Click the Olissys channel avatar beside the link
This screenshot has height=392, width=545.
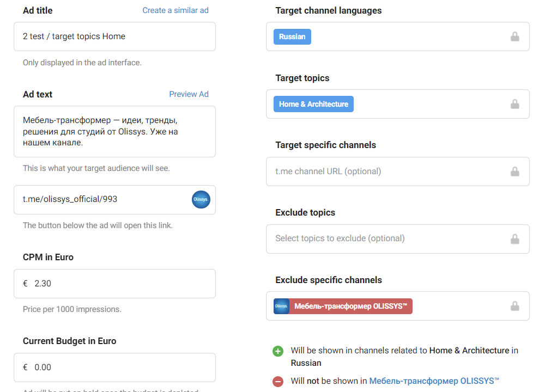[x=201, y=200]
